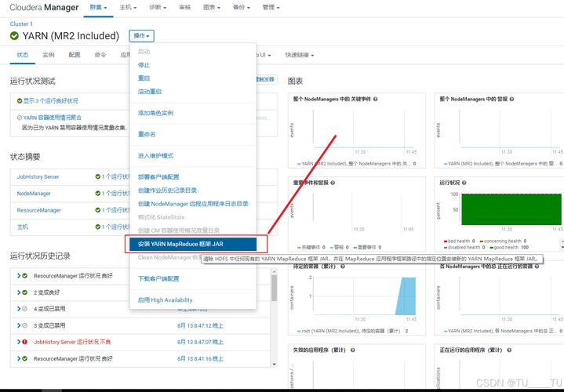The height and width of the screenshot is (392, 564).
Task: Click the green good health area in 运行状况 chart
Action: (511, 209)
